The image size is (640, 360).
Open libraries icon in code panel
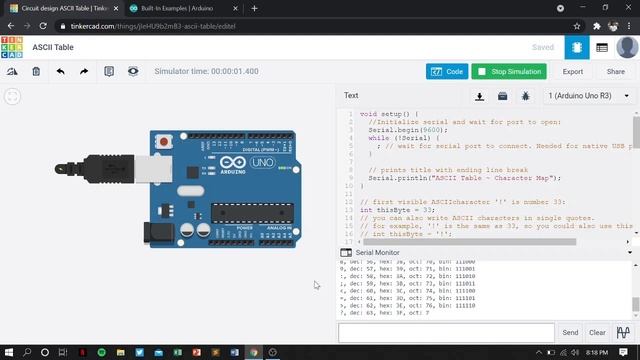(x=502, y=96)
